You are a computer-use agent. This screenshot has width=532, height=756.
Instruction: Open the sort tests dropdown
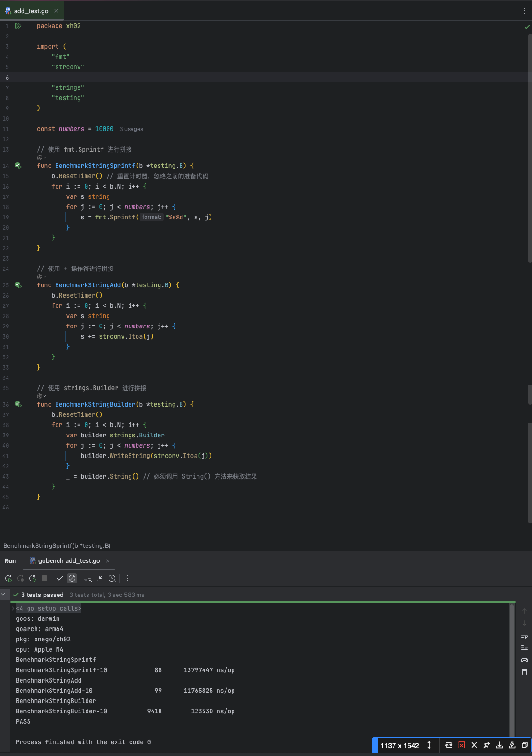[87, 578]
